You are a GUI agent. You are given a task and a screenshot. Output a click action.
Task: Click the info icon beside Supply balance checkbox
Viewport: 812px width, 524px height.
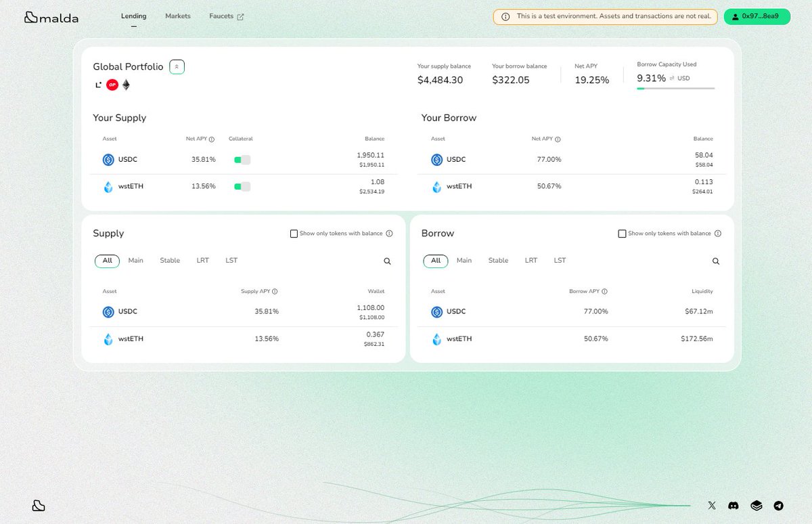tap(389, 234)
